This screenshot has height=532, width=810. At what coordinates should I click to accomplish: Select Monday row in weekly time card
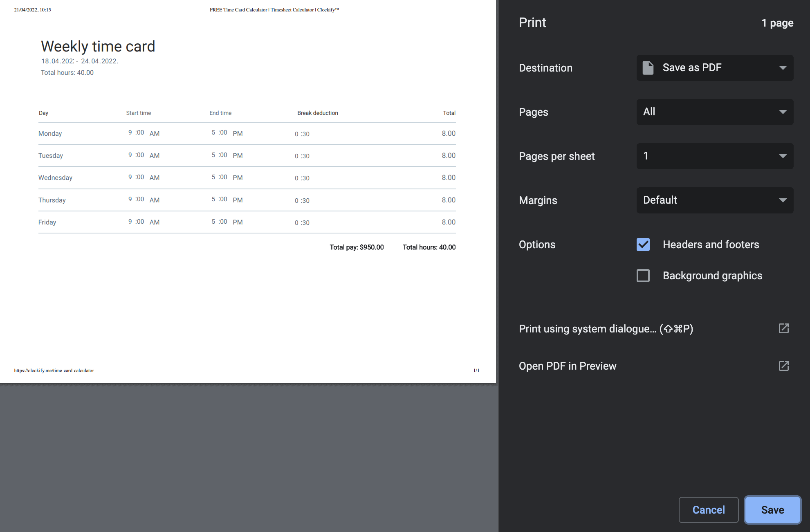pos(246,134)
